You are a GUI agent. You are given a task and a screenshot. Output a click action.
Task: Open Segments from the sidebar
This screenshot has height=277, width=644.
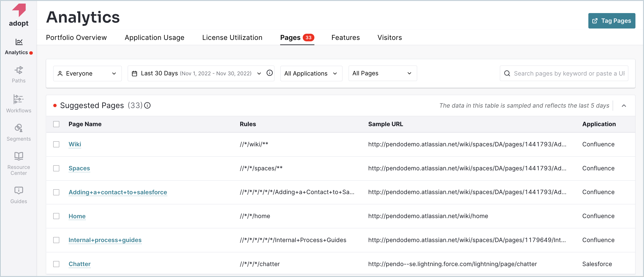point(19,132)
